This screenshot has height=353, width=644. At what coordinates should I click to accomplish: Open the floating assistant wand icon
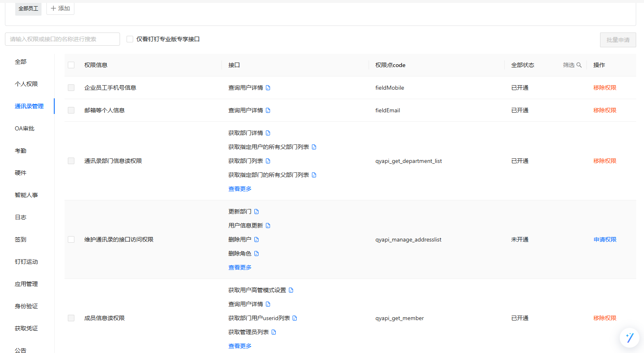coord(629,338)
